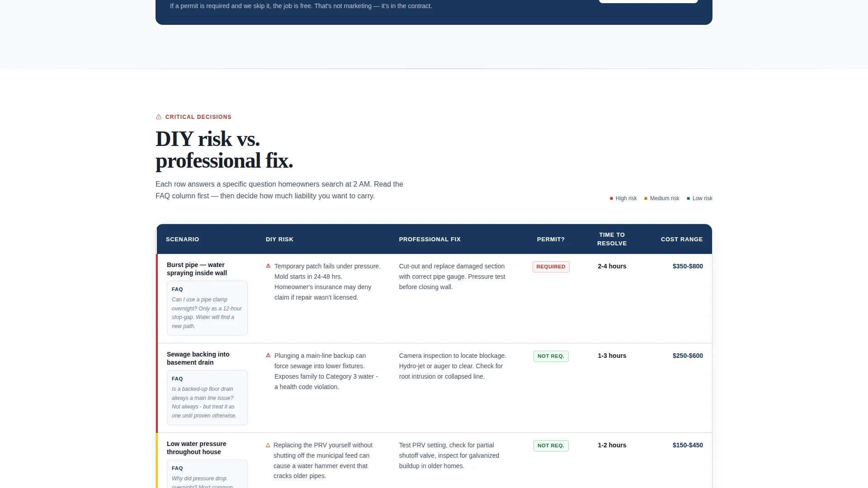
Task: Click the Low risk legend label
Action: pos(702,198)
